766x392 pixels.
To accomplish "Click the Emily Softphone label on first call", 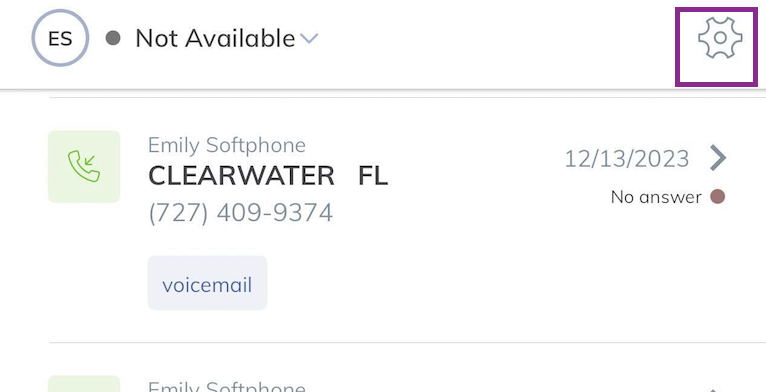I will point(227,145).
